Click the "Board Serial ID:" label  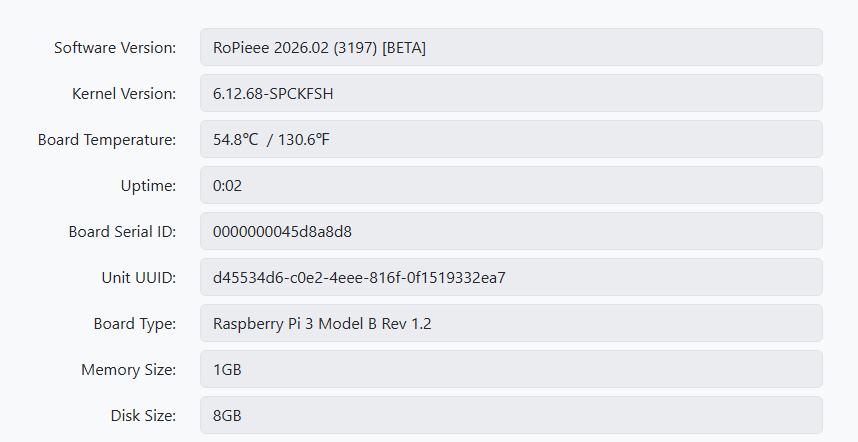point(122,231)
